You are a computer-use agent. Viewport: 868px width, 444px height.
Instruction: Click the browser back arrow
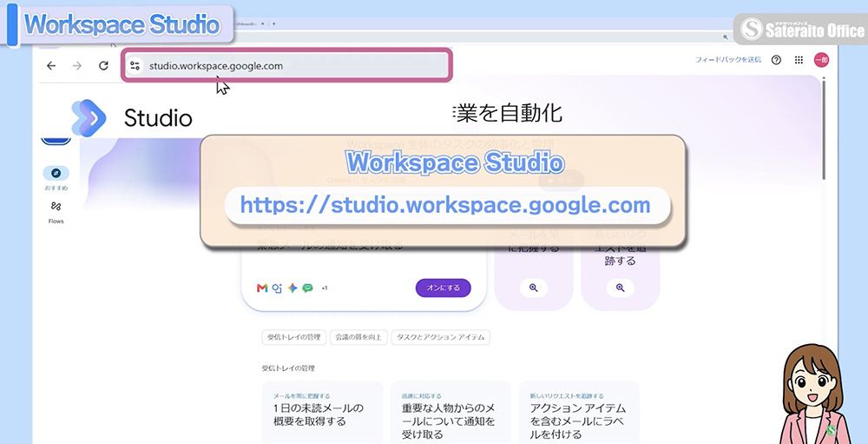point(51,66)
